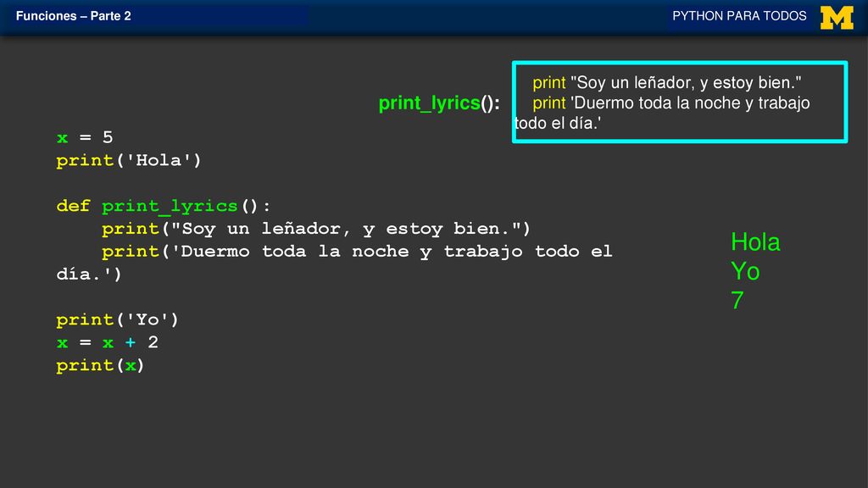Click the print('Duermo toda la noche...') code line
The height and width of the screenshot is (488, 868).
click(x=357, y=251)
